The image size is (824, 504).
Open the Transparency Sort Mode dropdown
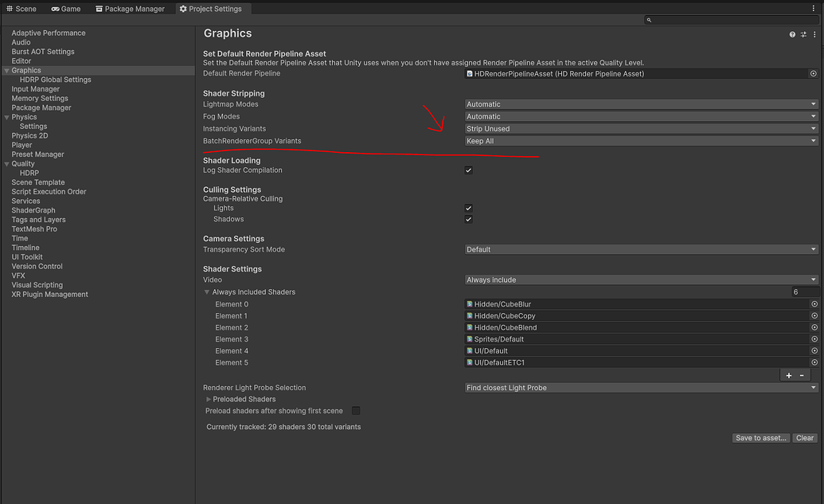click(641, 249)
